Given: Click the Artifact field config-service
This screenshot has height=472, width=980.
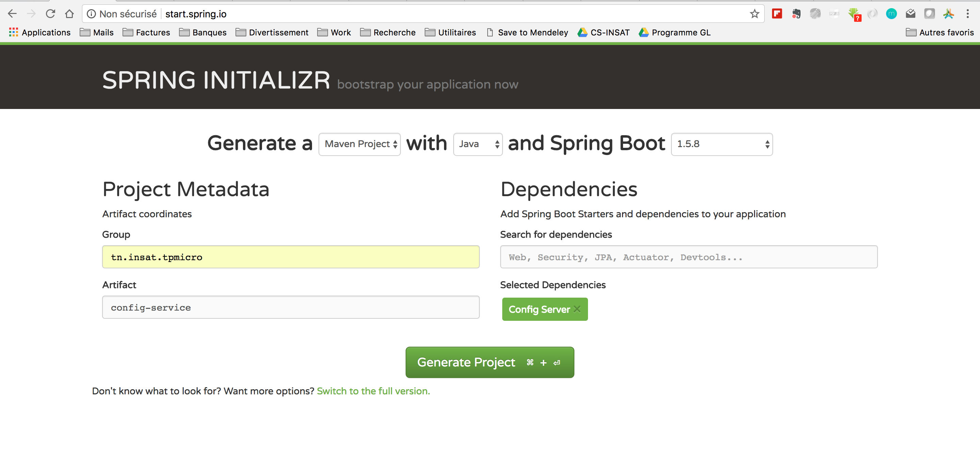Looking at the screenshot, I should (291, 307).
